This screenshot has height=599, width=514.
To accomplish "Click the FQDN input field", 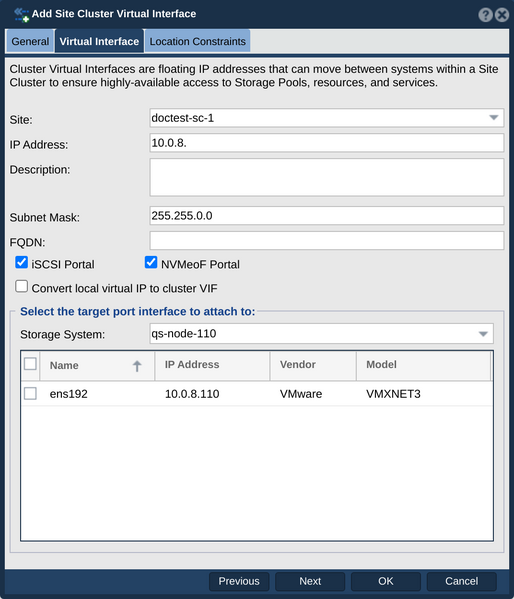I will click(x=327, y=241).
